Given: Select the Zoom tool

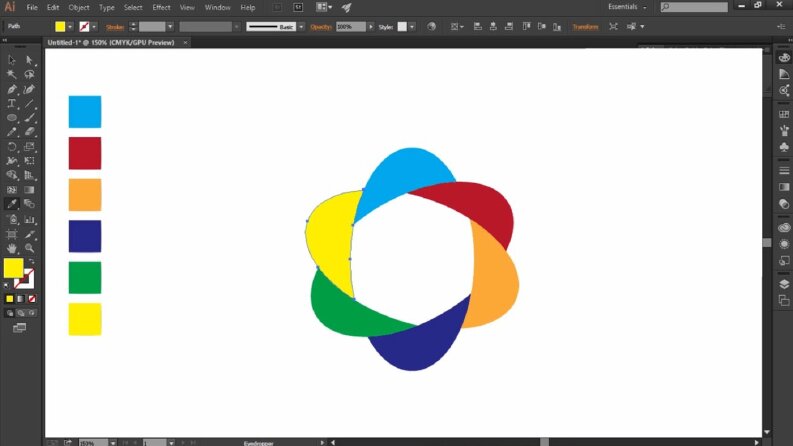Looking at the screenshot, I should (29, 248).
